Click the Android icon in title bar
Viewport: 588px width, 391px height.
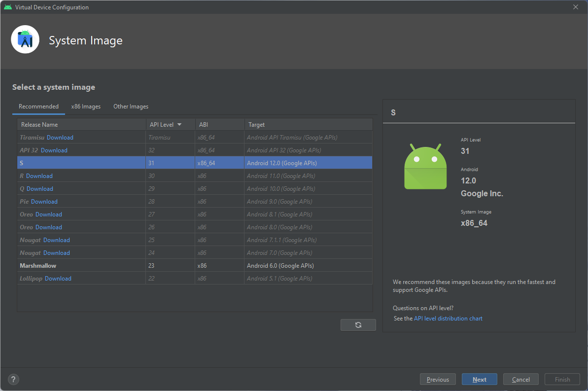coord(7,7)
